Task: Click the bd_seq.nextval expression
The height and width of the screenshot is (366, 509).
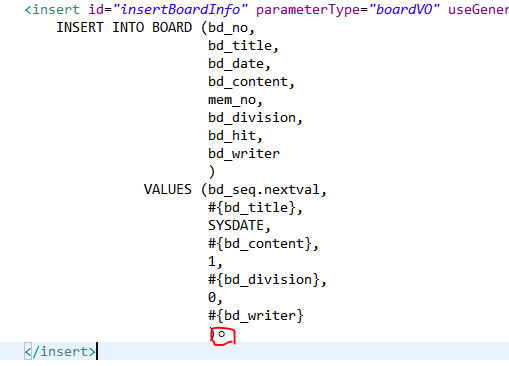Action: pos(264,190)
